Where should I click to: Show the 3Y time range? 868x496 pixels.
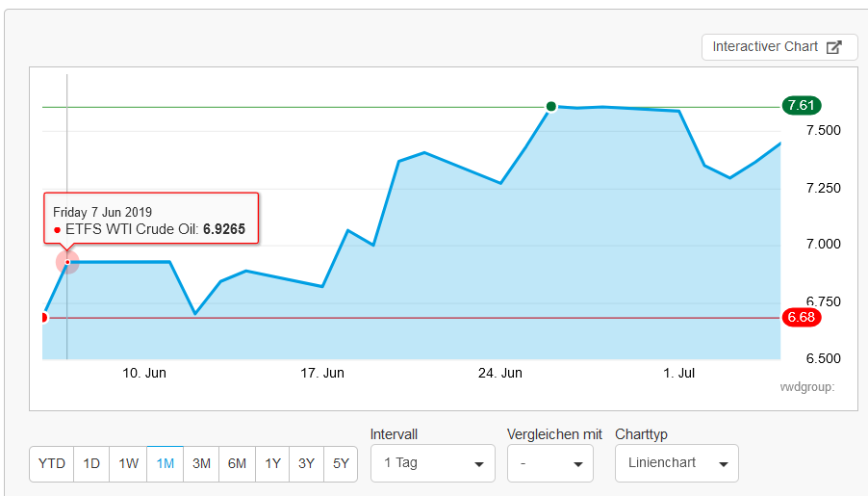point(306,463)
